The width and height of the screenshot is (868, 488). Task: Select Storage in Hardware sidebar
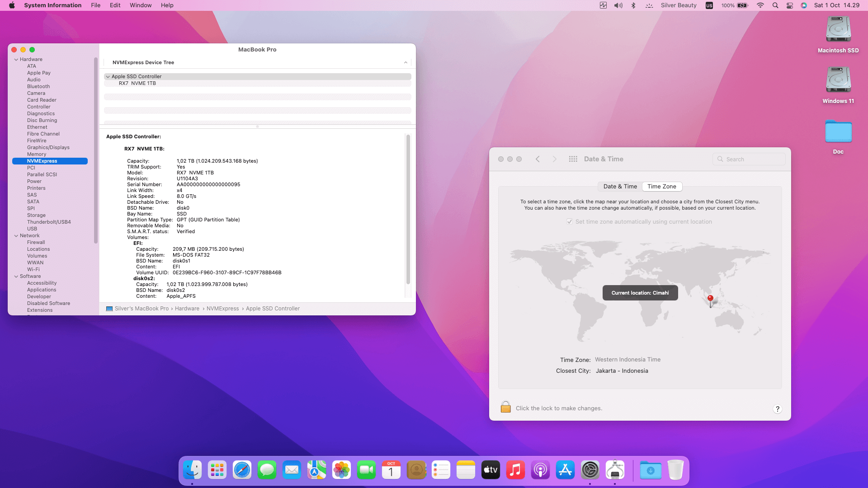(36, 215)
